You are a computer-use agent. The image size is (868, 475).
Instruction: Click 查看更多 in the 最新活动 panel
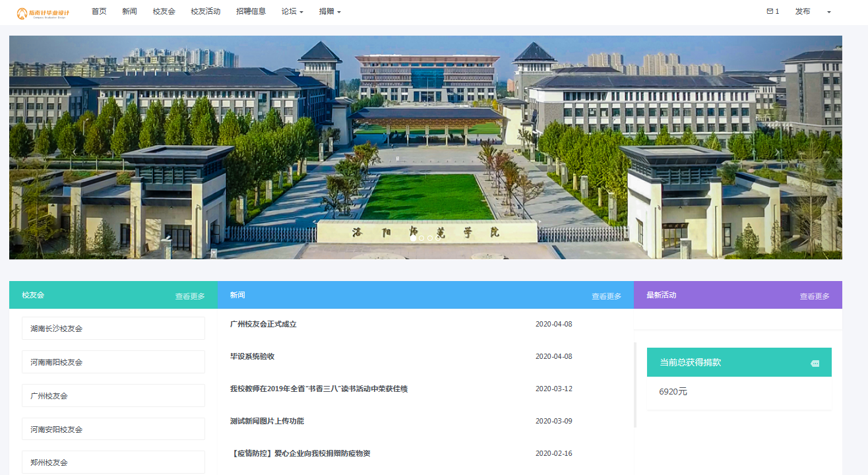click(x=815, y=296)
